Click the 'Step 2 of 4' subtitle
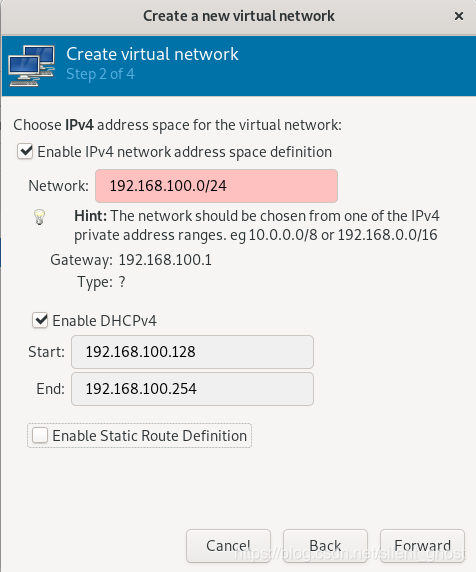The height and width of the screenshot is (572, 476). [x=100, y=74]
